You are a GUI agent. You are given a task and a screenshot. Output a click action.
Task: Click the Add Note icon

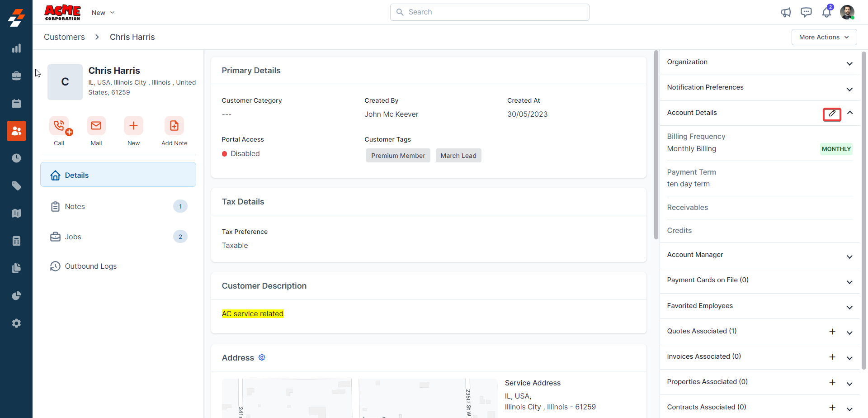174,126
